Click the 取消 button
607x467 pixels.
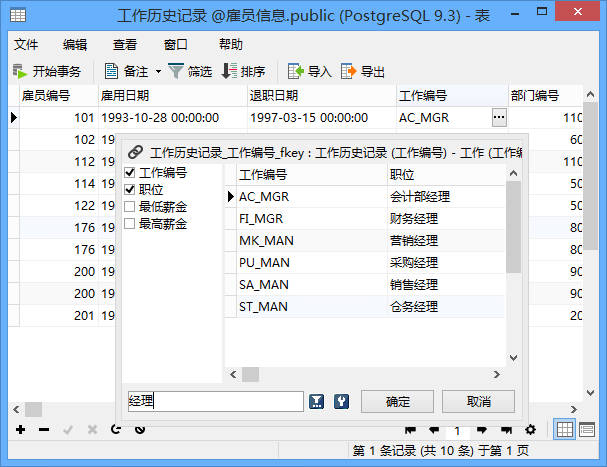478,402
